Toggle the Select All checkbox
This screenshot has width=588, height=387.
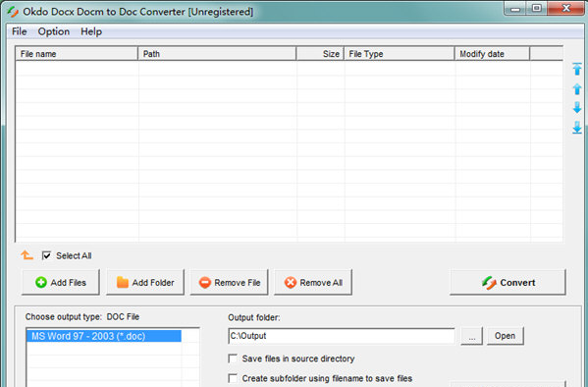(46, 255)
